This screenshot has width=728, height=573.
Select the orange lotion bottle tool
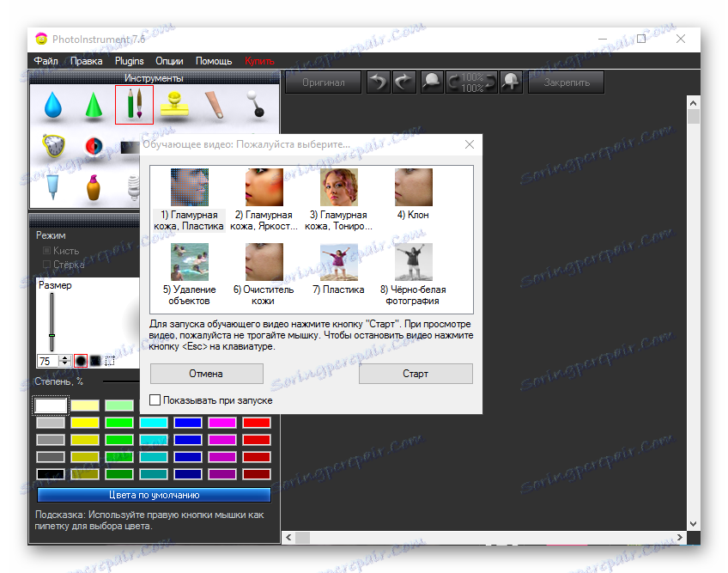point(94,187)
